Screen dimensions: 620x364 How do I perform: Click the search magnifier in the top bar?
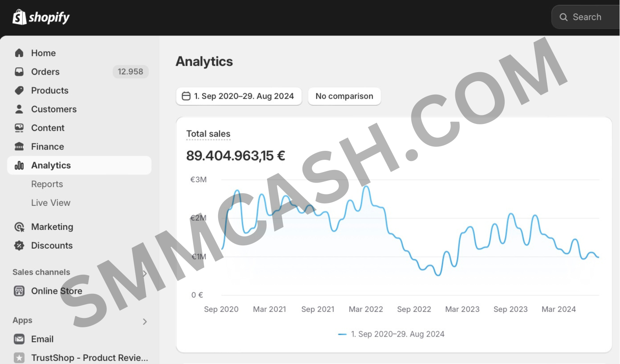pyautogui.click(x=563, y=17)
